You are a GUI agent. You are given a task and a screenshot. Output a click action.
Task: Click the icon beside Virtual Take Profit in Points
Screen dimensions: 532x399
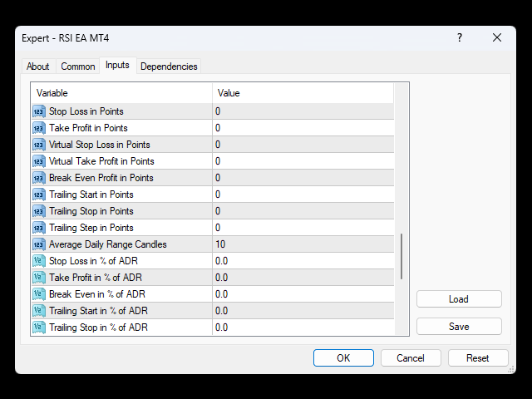coord(39,161)
